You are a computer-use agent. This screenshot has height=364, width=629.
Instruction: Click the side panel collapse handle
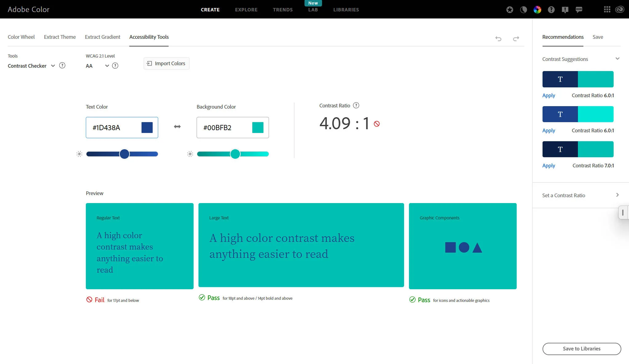623,212
